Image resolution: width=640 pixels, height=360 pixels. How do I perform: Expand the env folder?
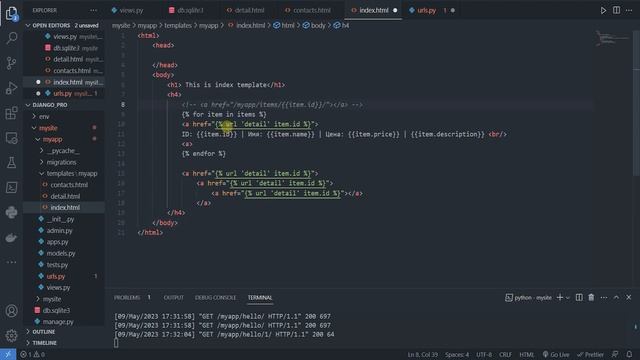coord(34,116)
